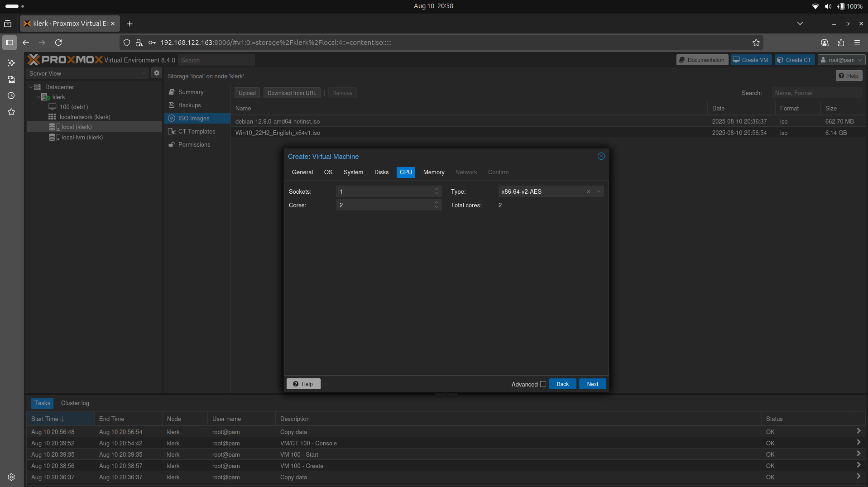Enable the Advanced checkbox

pos(542,384)
